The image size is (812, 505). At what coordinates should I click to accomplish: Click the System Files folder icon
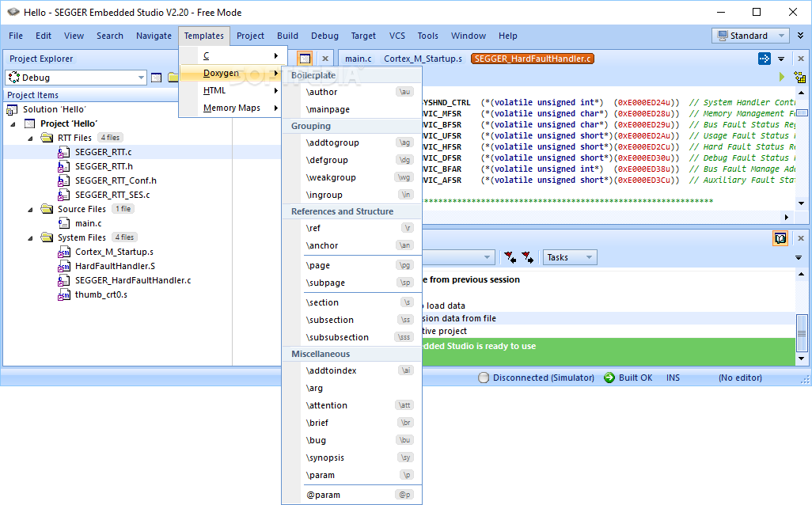coord(47,237)
